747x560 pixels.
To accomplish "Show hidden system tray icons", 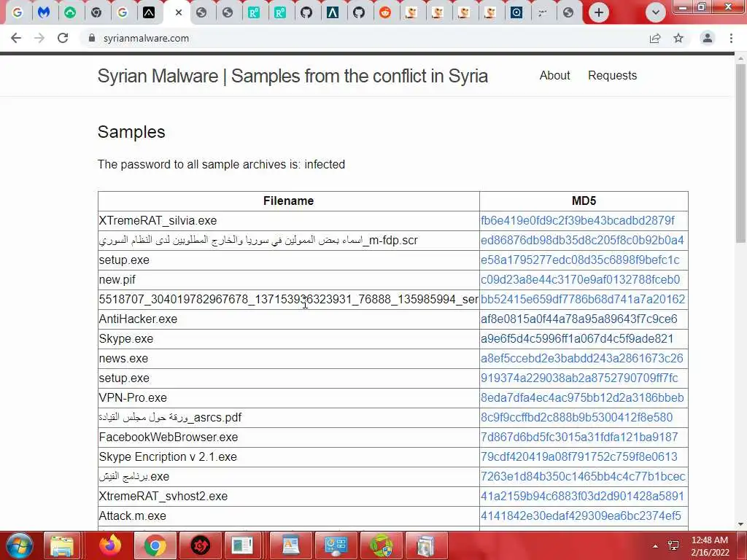I will tap(656, 546).
